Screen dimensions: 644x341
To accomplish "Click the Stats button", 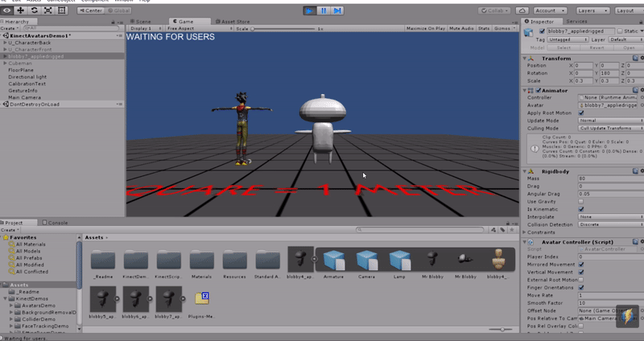I will [484, 28].
